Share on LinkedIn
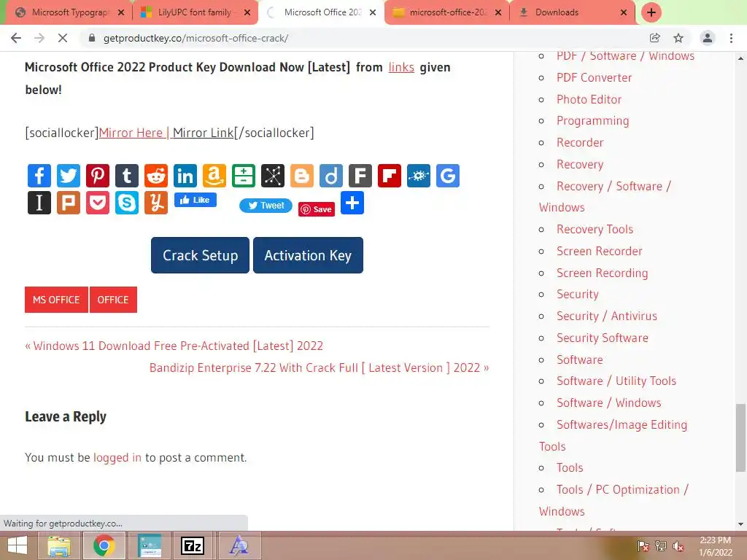Screen dimensions: 747x560 click(185, 176)
